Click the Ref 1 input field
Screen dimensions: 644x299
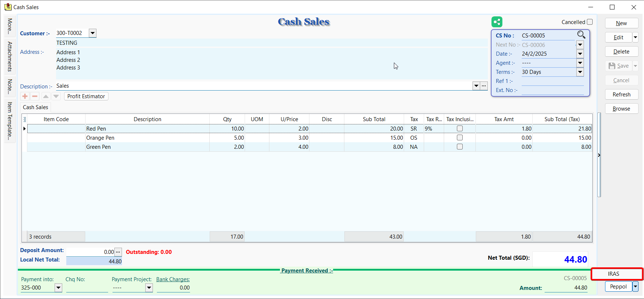pyautogui.click(x=552, y=81)
